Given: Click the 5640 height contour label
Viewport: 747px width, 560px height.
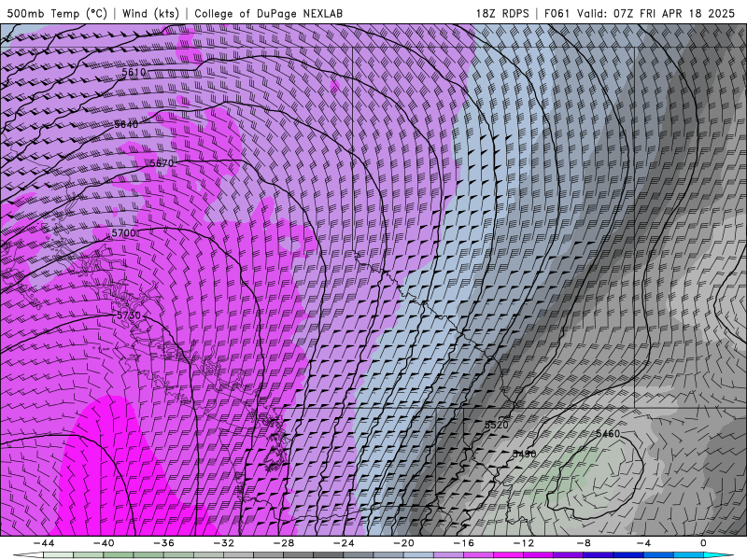Looking at the screenshot, I should (x=126, y=124).
